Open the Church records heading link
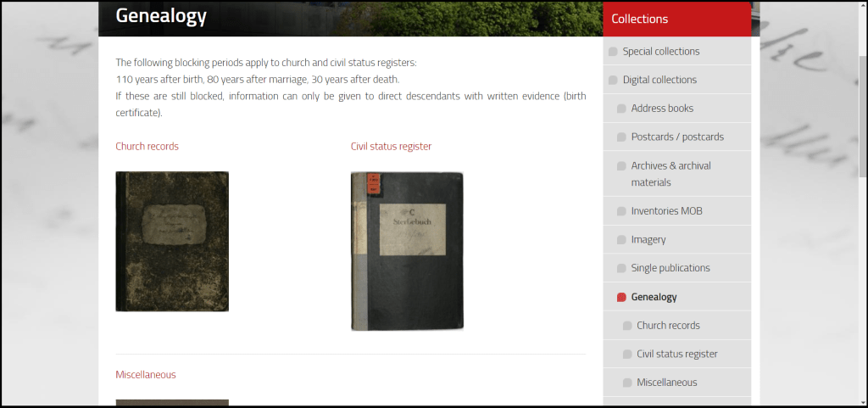 tap(147, 146)
